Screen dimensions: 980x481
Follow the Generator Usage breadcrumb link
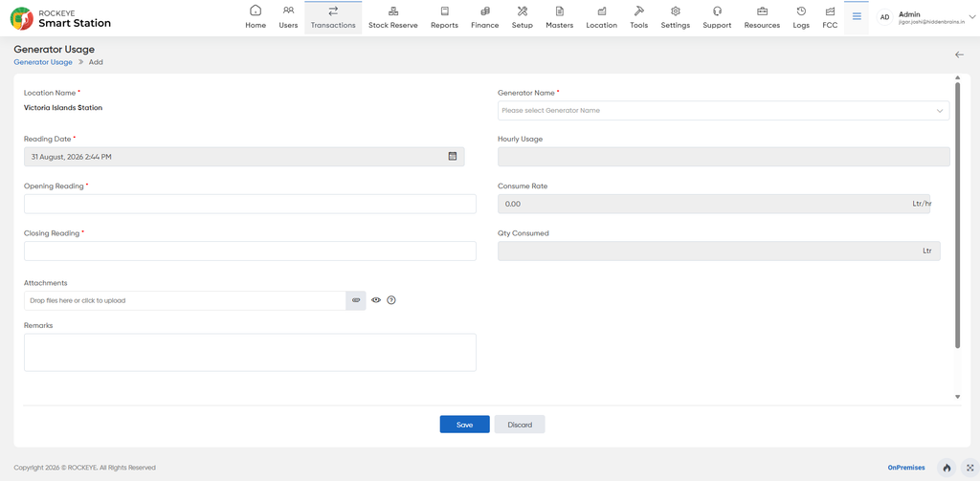(43, 62)
